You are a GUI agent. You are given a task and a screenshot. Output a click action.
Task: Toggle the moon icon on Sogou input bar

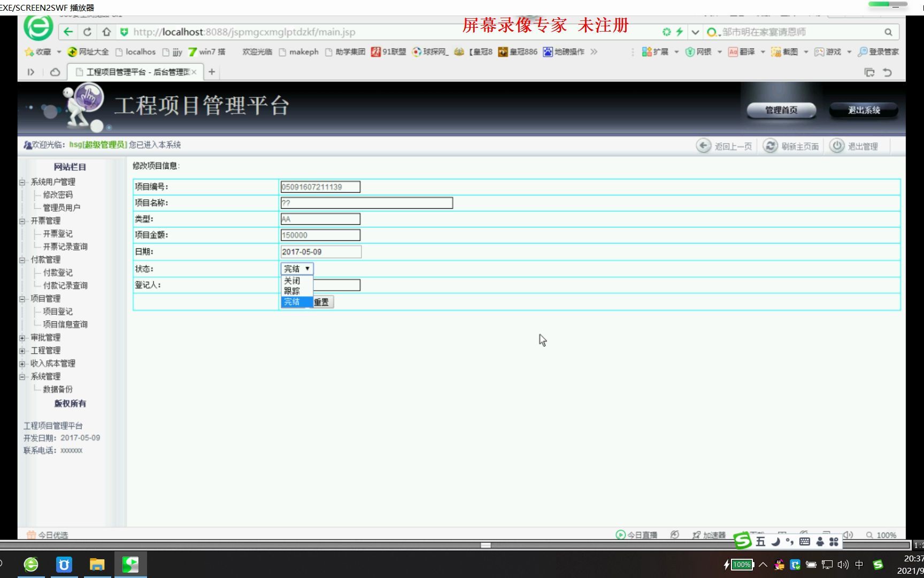tap(774, 542)
